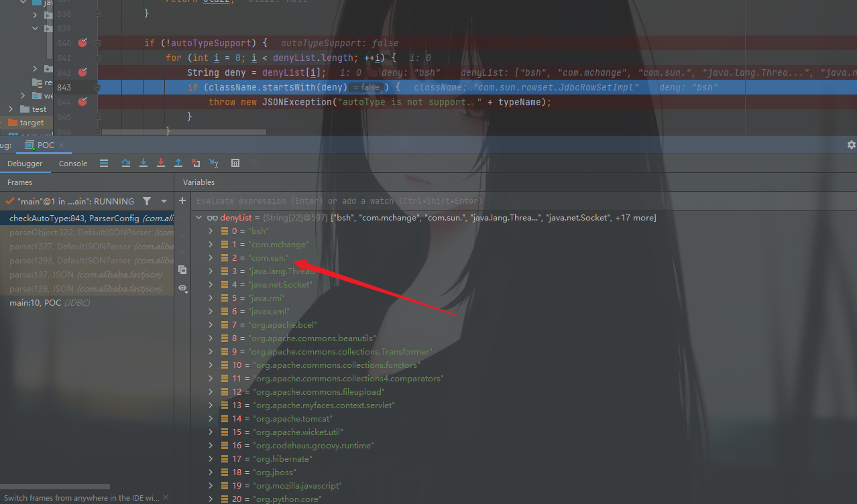Select frame checkAutoType:843, ParserConfig
Viewport: 857px width, 504px height.
pos(87,218)
